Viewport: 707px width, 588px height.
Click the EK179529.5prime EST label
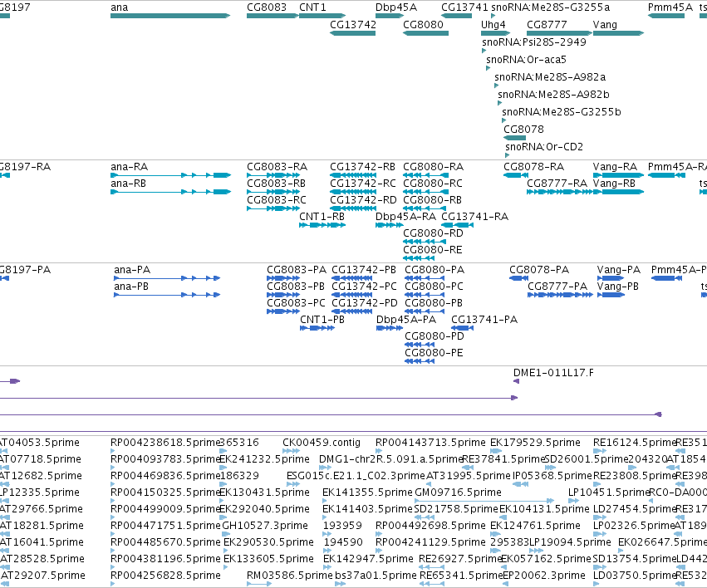(x=535, y=443)
